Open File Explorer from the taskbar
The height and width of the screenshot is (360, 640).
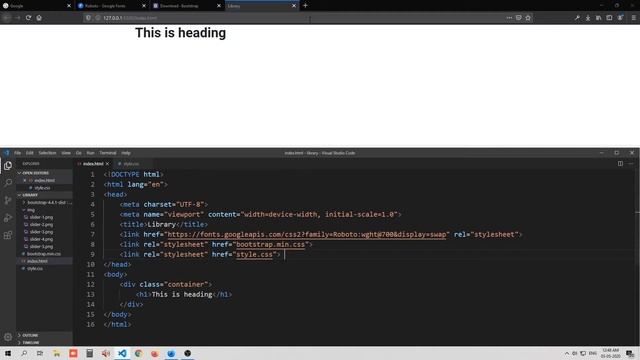pos(56,353)
